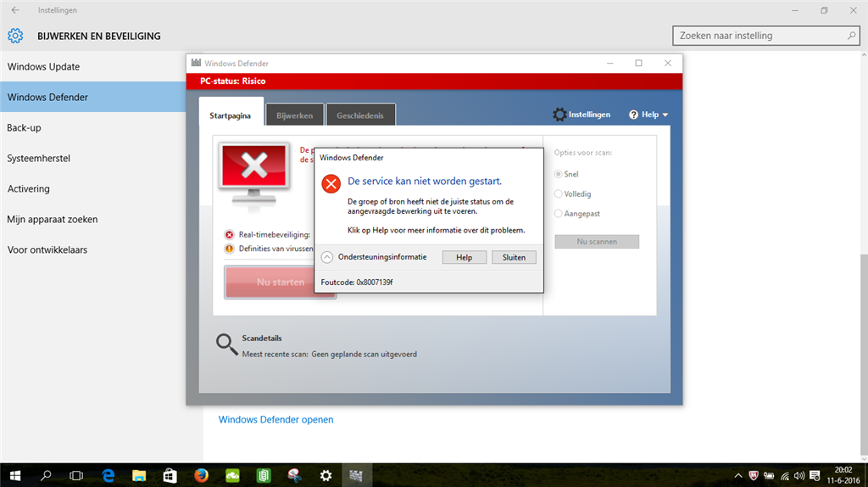Click the Zoeken naar instelling search field
The width and height of the screenshot is (868, 487).
pos(766,36)
